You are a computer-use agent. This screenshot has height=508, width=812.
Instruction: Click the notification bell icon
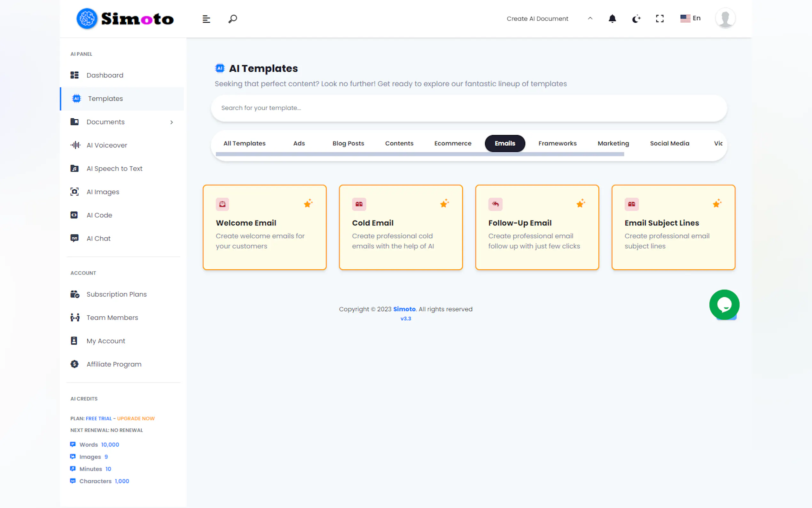point(612,19)
